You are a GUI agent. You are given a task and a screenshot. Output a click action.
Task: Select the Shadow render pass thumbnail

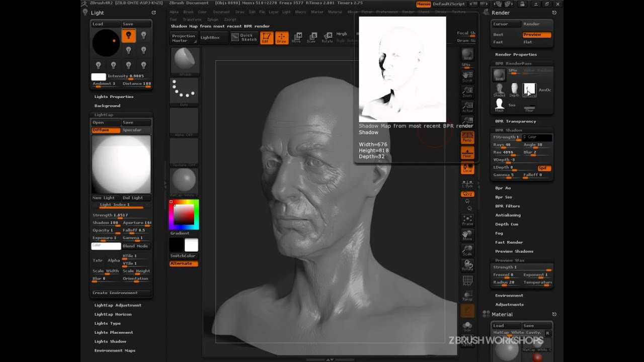coord(529,90)
